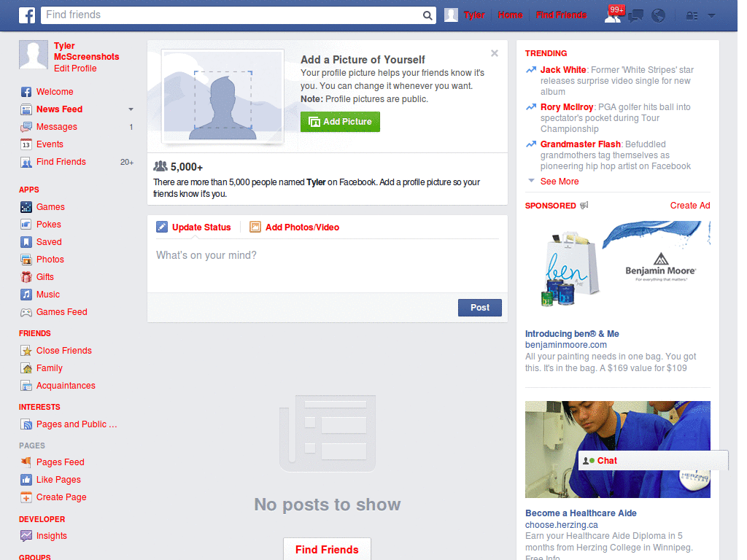
Task: Open the Pages Feed flag icon
Action: [26, 462]
